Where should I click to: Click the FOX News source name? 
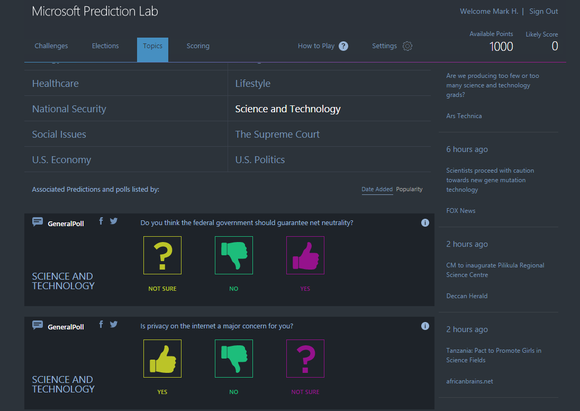pos(461,211)
